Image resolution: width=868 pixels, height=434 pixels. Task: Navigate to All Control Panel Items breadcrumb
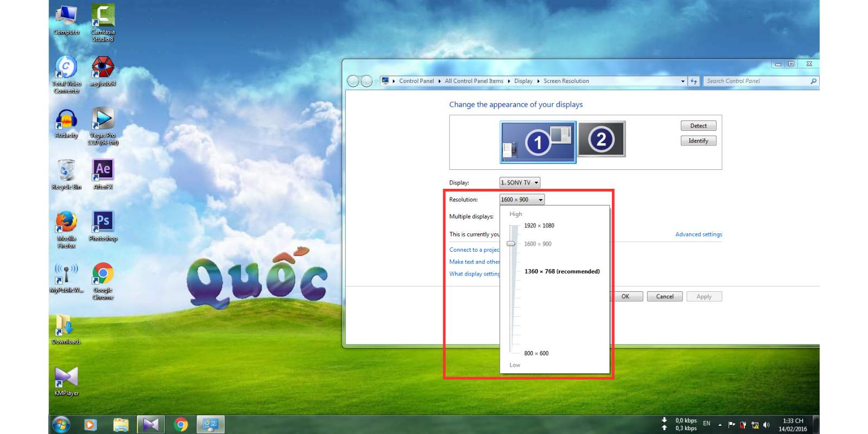coord(474,81)
